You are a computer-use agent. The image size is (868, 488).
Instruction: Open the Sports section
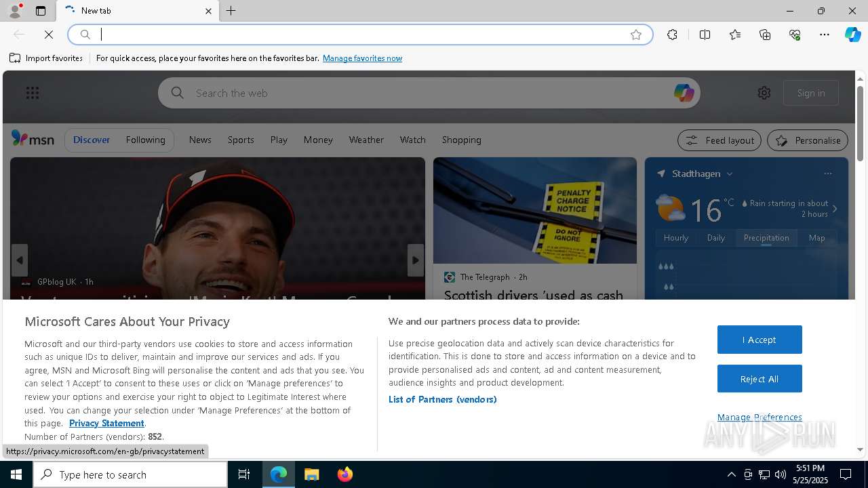click(x=241, y=140)
